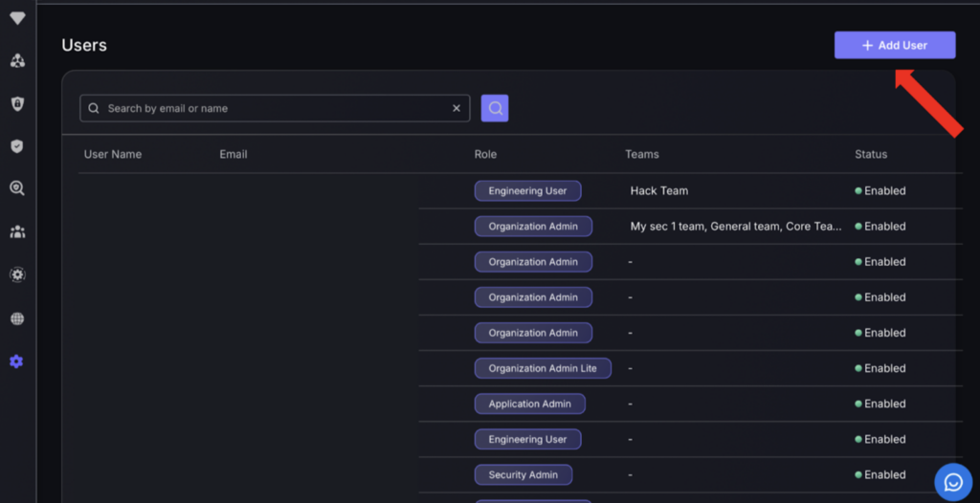Image resolution: width=980 pixels, height=503 pixels.
Task: Open the magnifier scan sidebar icon
Action: point(17,188)
